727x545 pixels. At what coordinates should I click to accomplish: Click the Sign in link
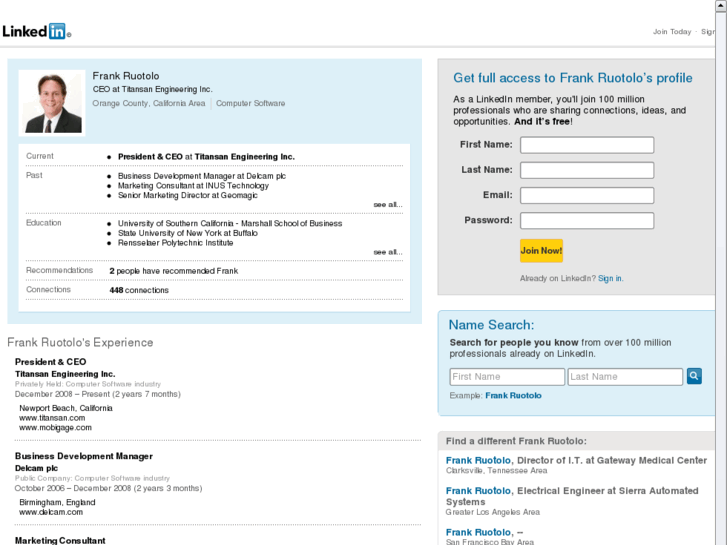610,278
